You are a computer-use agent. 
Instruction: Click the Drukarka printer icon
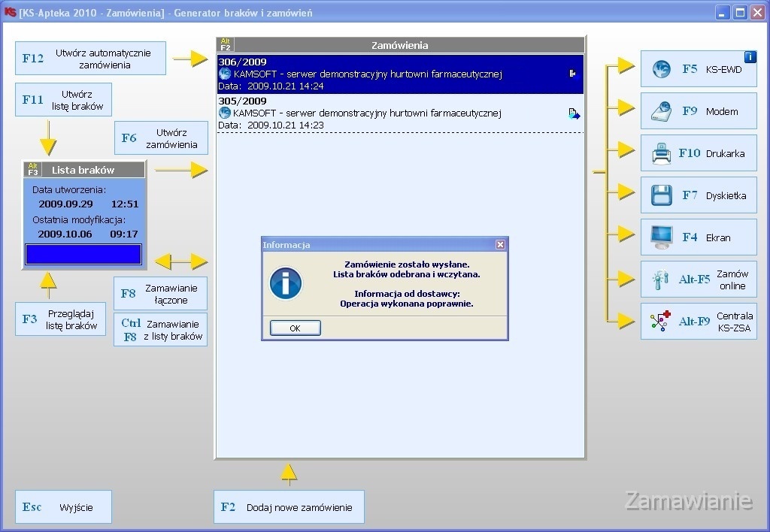coord(661,154)
